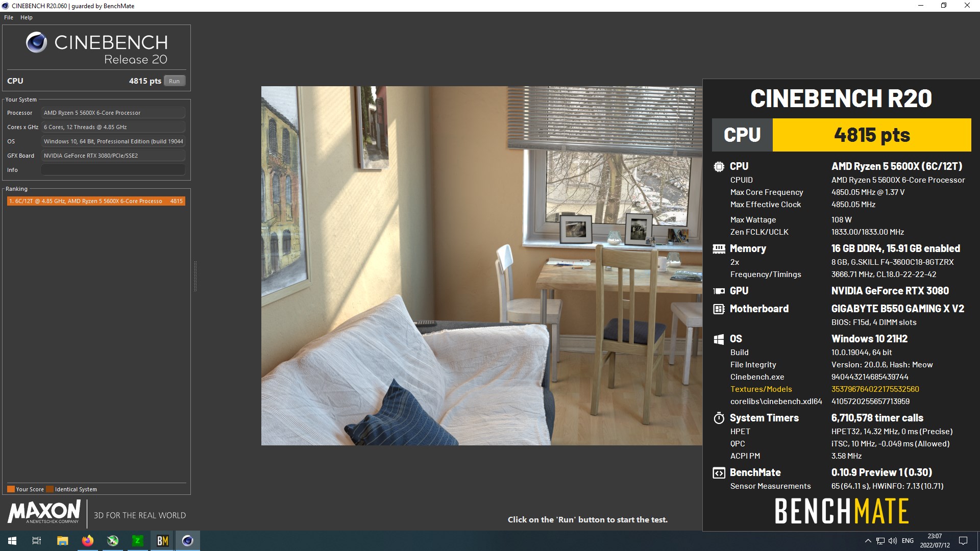This screenshot has width=980, height=551.
Task: Click the Info input field
Action: point(113,170)
